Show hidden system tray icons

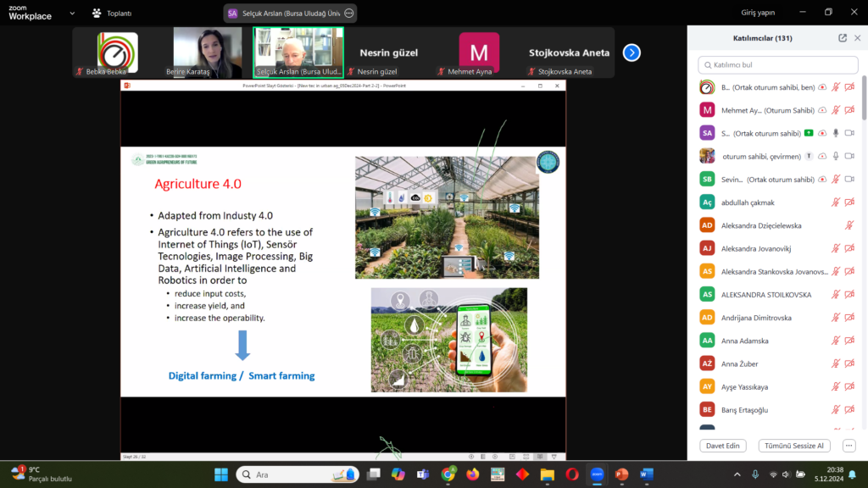coord(737,474)
